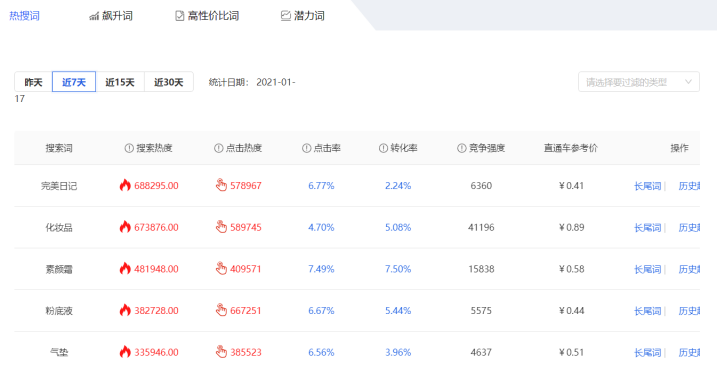Click the flame icon in 粉底液 row

coord(125,310)
